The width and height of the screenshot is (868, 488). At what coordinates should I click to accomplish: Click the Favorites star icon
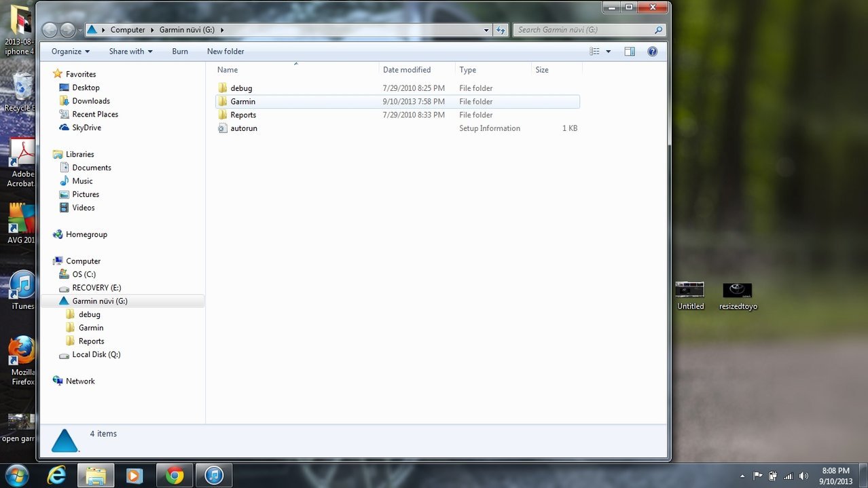[x=58, y=74]
